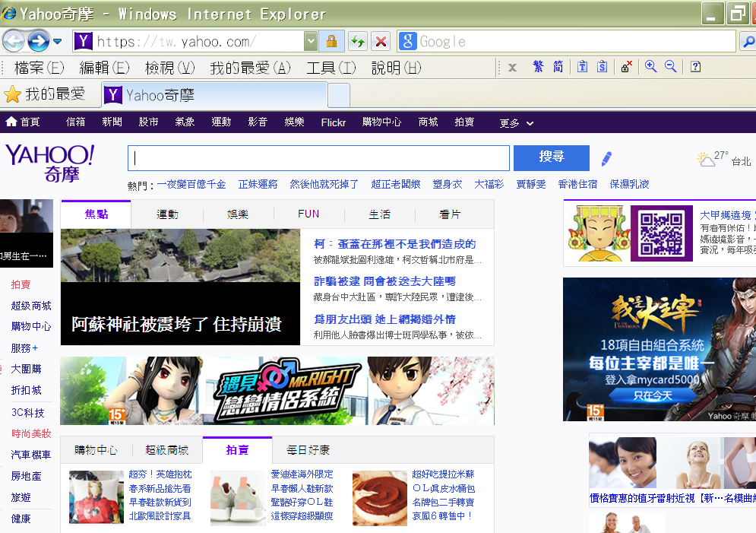
Task: Open the 說明(H) menu
Action: pos(397,68)
